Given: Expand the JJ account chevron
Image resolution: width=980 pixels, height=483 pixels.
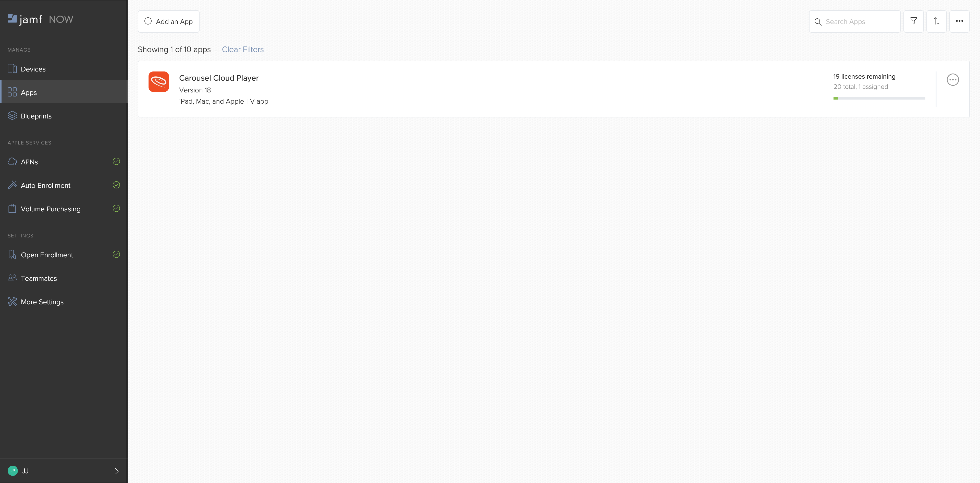Looking at the screenshot, I should click(x=117, y=471).
